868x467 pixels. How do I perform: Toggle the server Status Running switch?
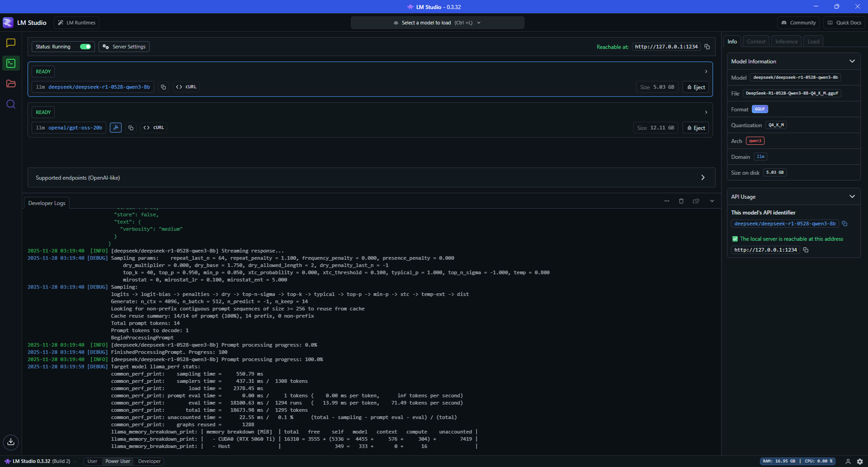85,47
